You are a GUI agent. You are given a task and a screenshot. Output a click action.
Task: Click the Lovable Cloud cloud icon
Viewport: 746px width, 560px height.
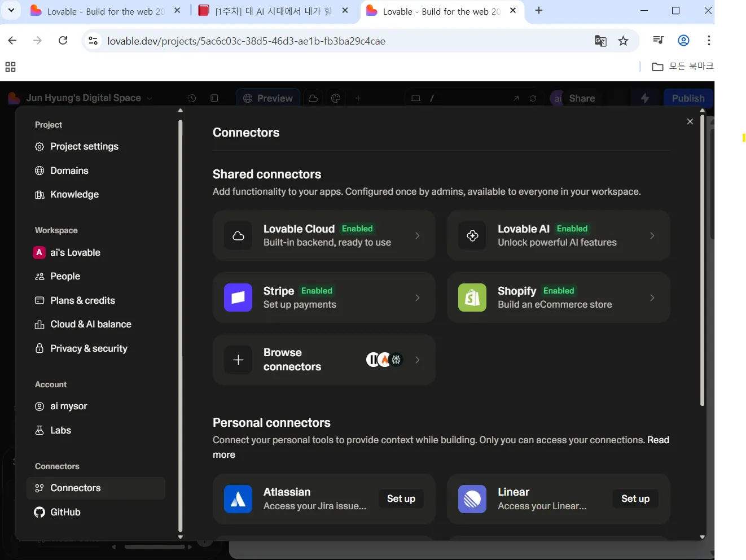coord(238,235)
